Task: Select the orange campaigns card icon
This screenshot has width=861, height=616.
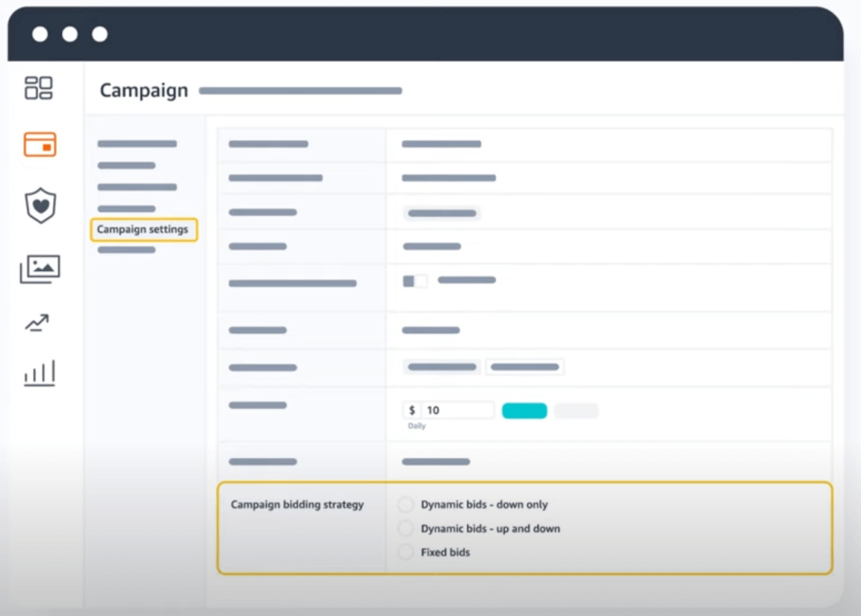Action: coord(40,145)
